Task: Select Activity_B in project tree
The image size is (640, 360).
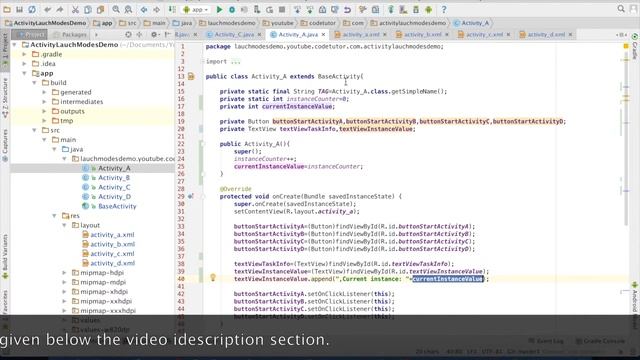Action: point(114,178)
